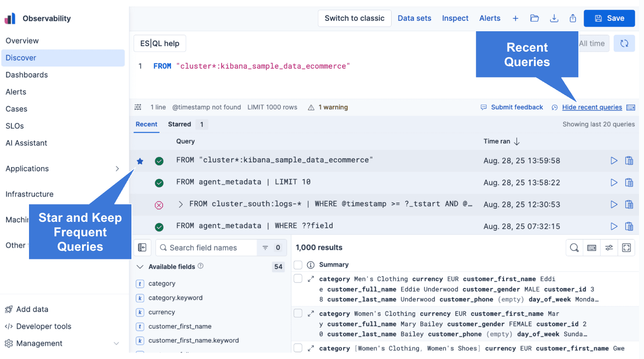644x359 pixels.
Task: Select the checkbox on Eddie Underwood's result row
Action: coord(298,278)
